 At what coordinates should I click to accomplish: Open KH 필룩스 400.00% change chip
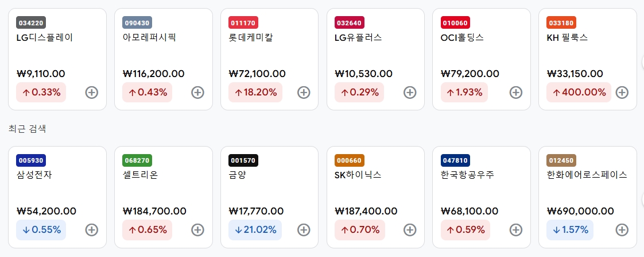click(x=579, y=93)
